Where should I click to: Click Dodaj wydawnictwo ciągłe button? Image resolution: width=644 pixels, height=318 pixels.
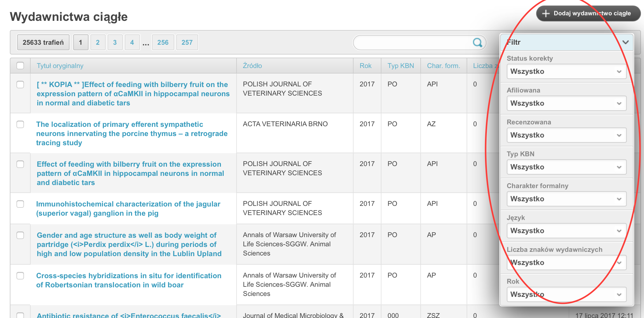(588, 13)
